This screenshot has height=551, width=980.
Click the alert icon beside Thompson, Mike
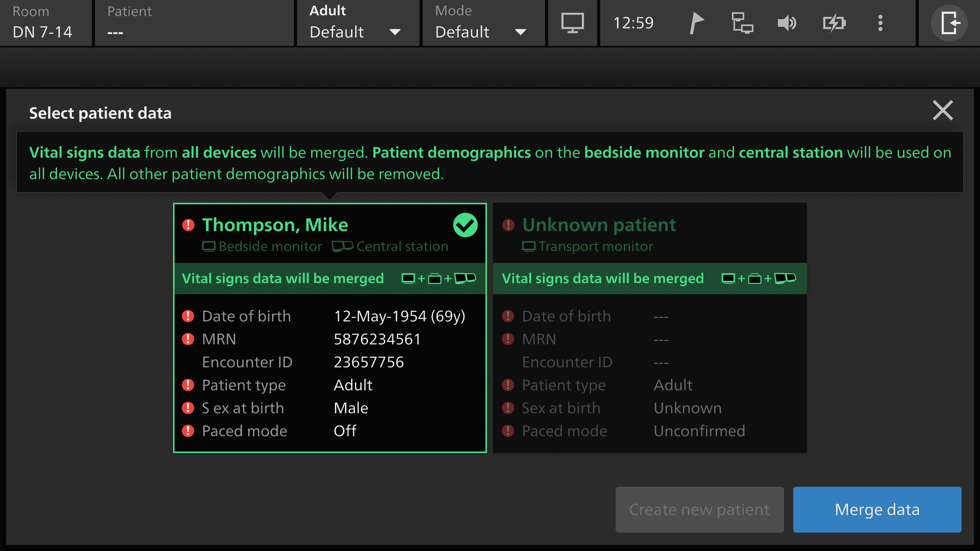(188, 225)
